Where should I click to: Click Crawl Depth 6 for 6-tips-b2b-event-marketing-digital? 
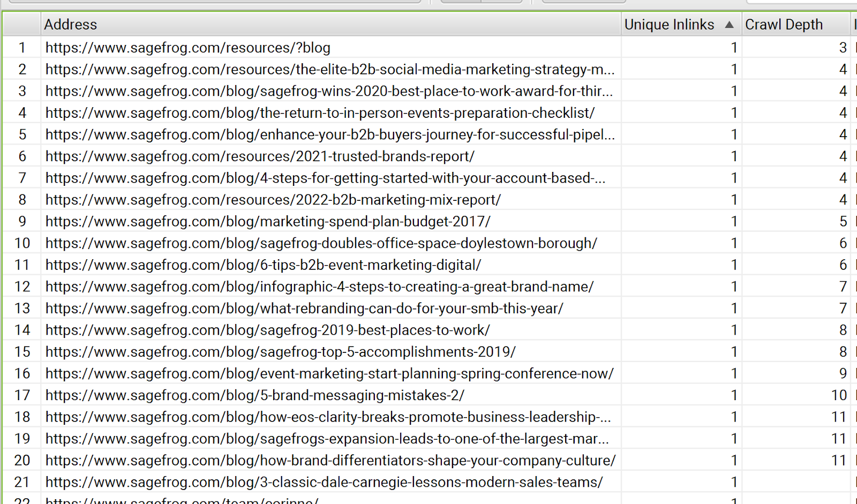[x=843, y=265]
